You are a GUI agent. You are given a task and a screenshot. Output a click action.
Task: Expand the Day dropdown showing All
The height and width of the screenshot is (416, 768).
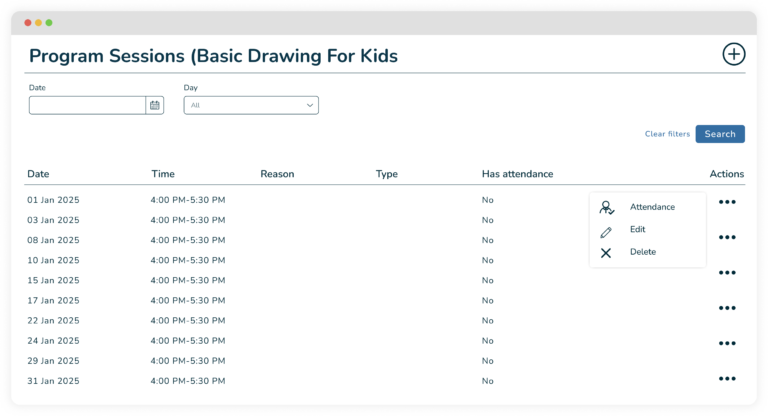(x=251, y=105)
